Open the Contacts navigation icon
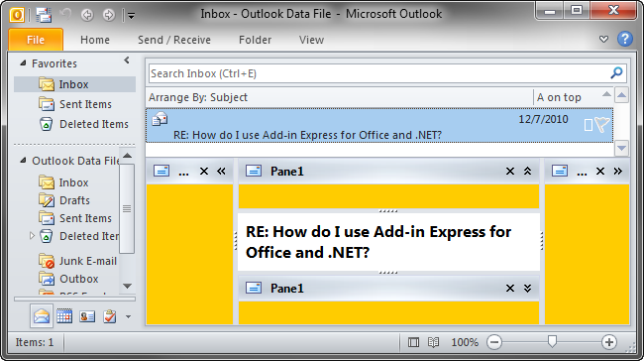 (x=87, y=316)
